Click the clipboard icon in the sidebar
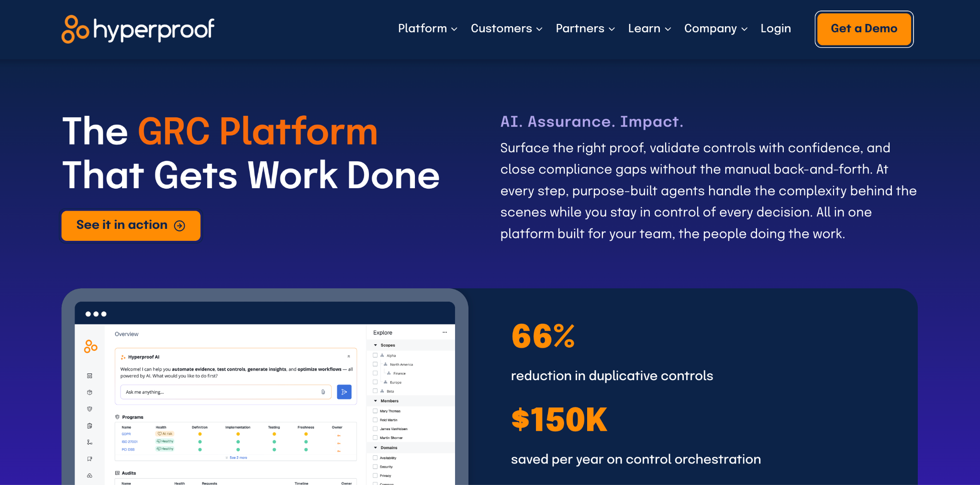This screenshot has height=485, width=980. (x=89, y=426)
